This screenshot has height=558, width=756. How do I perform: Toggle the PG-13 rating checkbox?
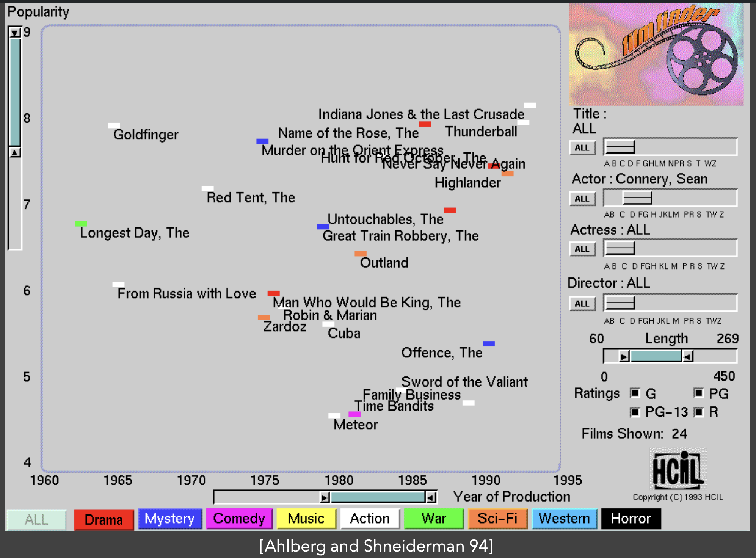635,412
